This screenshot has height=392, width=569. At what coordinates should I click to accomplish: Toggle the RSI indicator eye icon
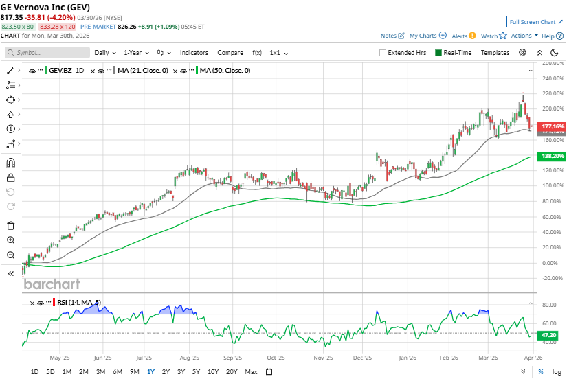coord(41,303)
